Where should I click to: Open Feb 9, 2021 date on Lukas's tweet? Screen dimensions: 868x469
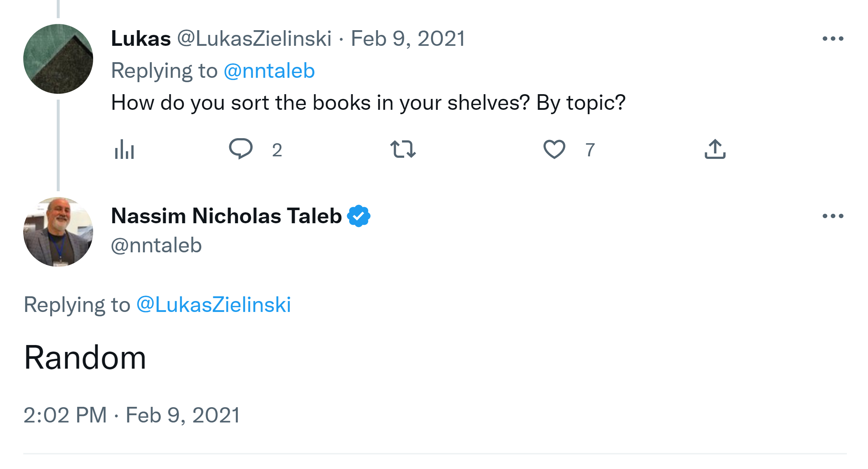click(x=408, y=39)
